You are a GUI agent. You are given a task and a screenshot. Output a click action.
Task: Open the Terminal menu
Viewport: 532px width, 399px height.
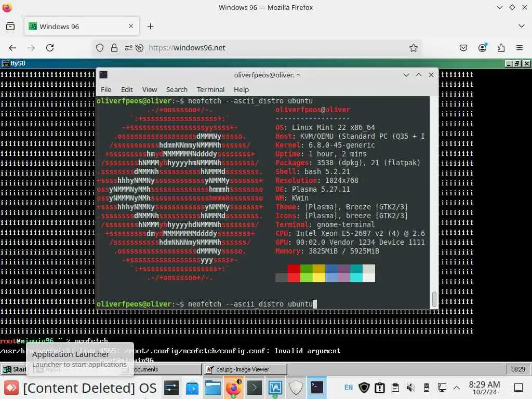(211, 89)
